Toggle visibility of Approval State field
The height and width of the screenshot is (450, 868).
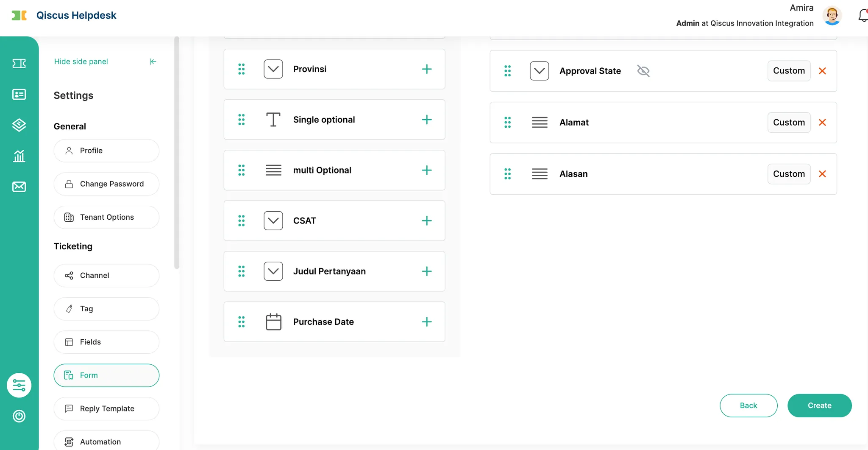(643, 71)
